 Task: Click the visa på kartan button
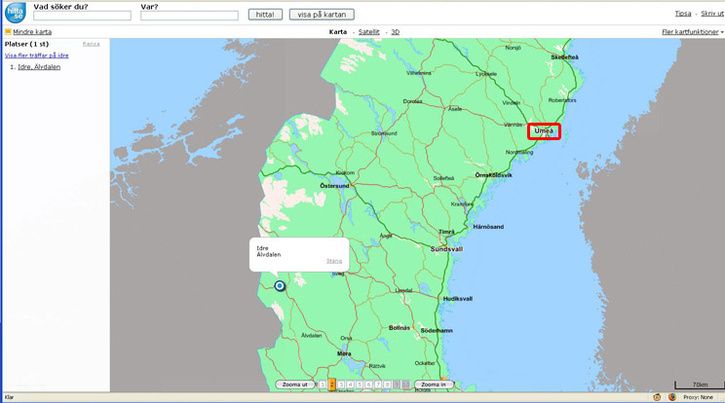321,15
